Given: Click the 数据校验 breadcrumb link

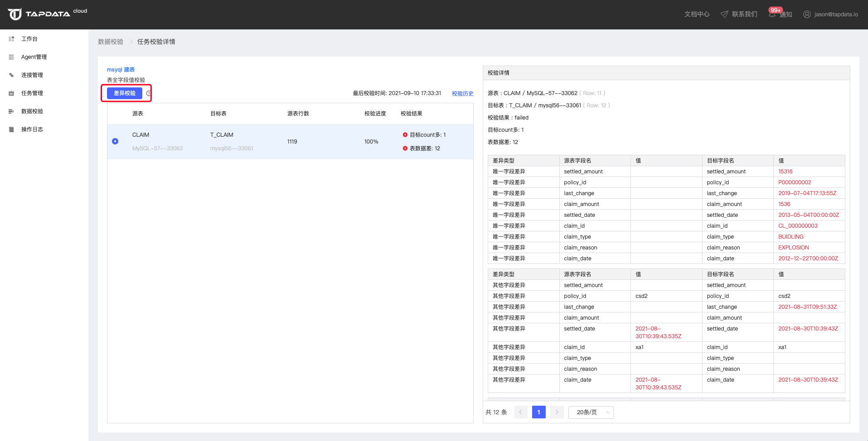Looking at the screenshot, I should pyautogui.click(x=111, y=42).
